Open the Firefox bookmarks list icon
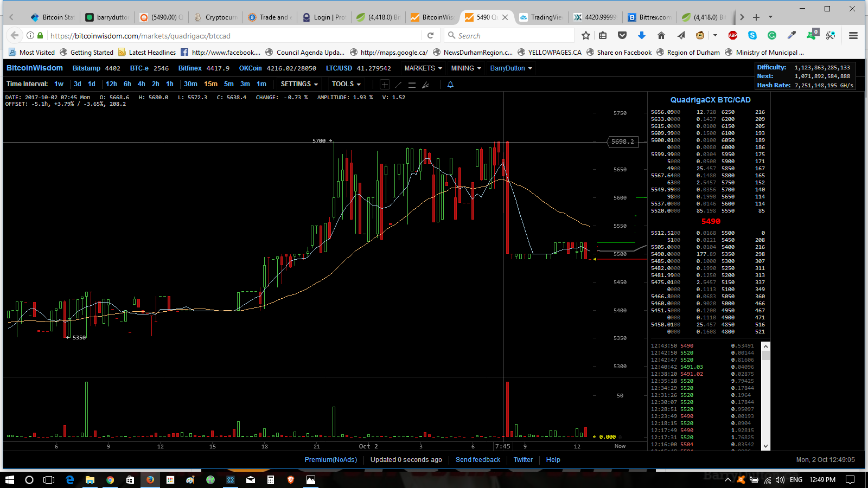868x488 pixels. [x=603, y=36]
